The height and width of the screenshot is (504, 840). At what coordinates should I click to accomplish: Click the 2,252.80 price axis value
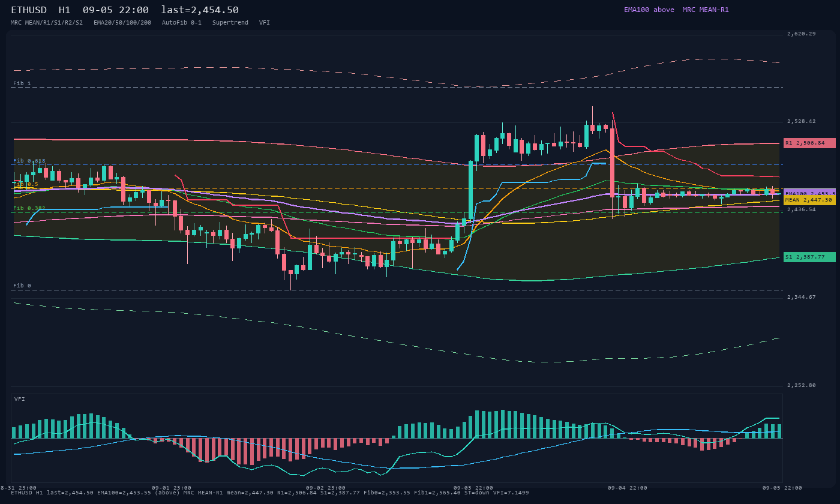pyautogui.click(x=802, y=385)
